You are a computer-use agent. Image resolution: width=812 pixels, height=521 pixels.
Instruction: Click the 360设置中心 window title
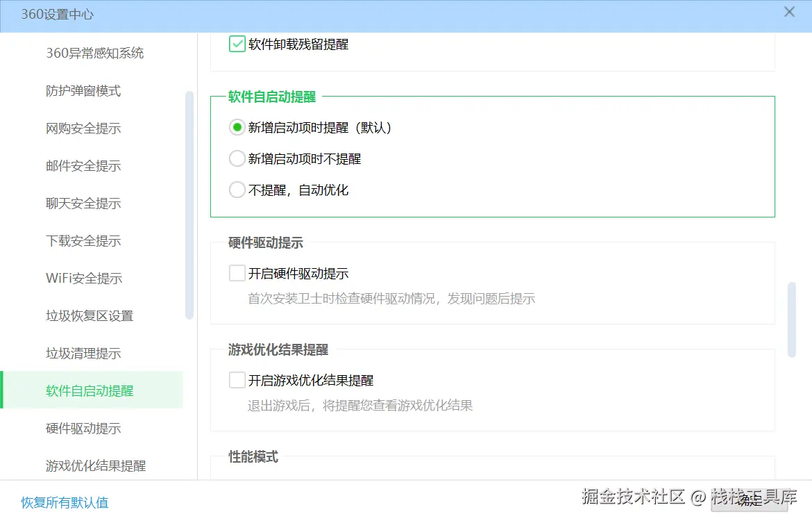pyautogui.click(x=58, y=15)
